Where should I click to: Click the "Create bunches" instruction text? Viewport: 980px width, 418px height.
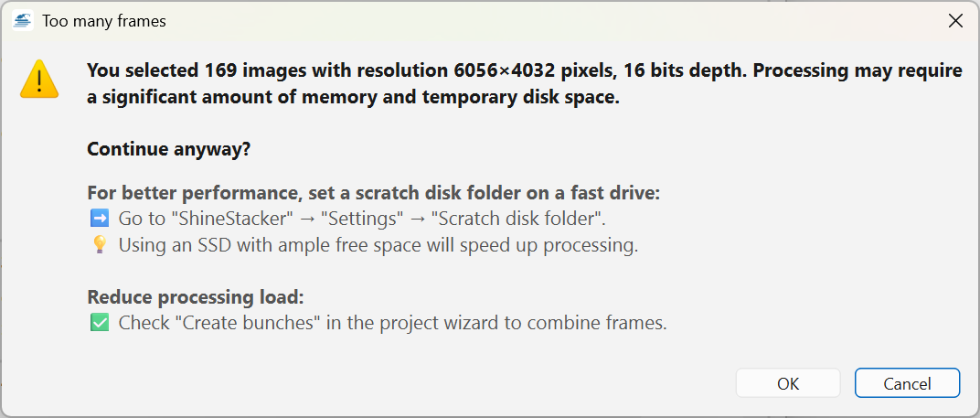tap(393, 323)
